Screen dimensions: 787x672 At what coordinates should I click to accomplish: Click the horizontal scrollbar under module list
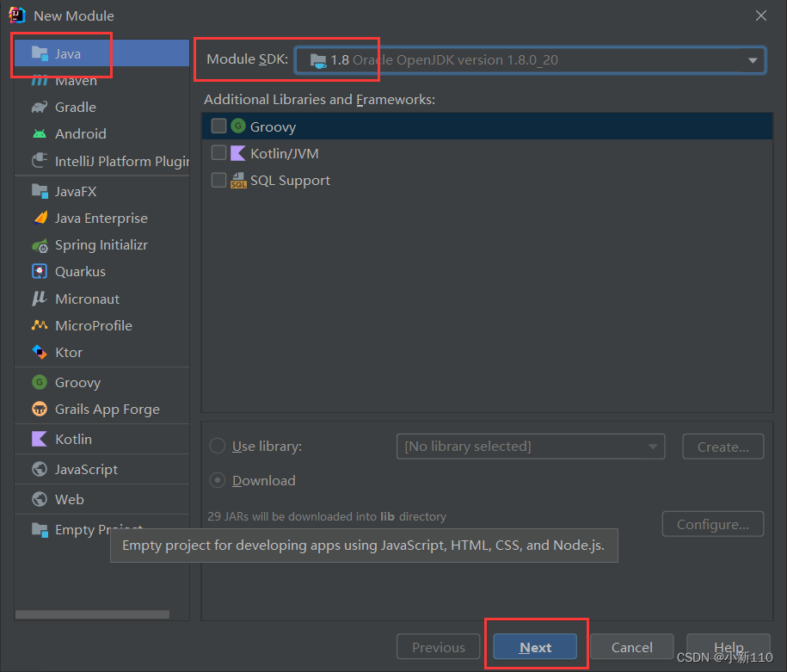coord(92,614)
